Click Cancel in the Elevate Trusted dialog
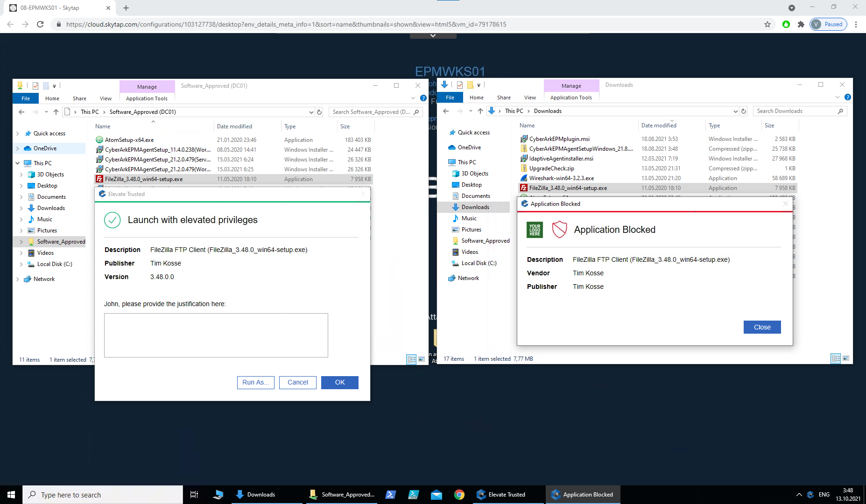Image resolution: width=866 pixels, height=504 pixels. click(x=298, y=382)
